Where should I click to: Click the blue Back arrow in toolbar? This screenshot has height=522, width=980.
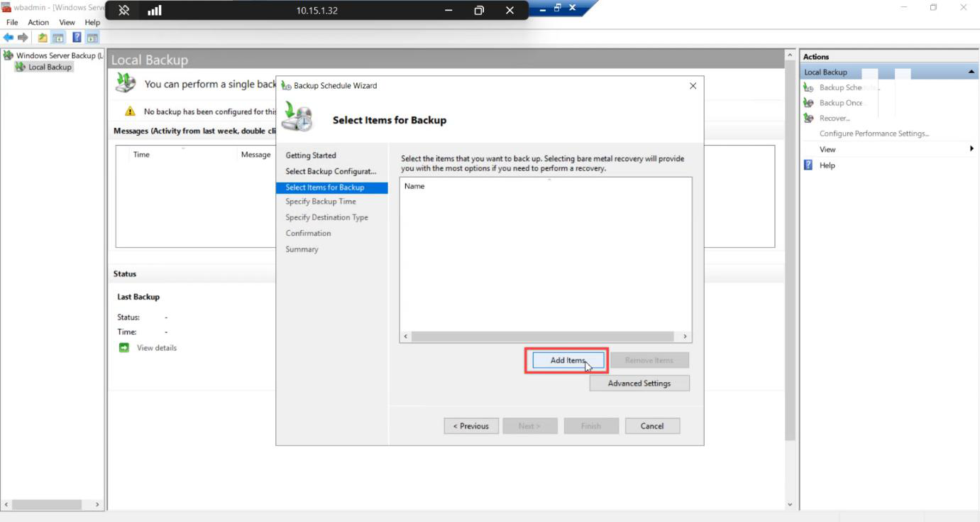(9, 38)
